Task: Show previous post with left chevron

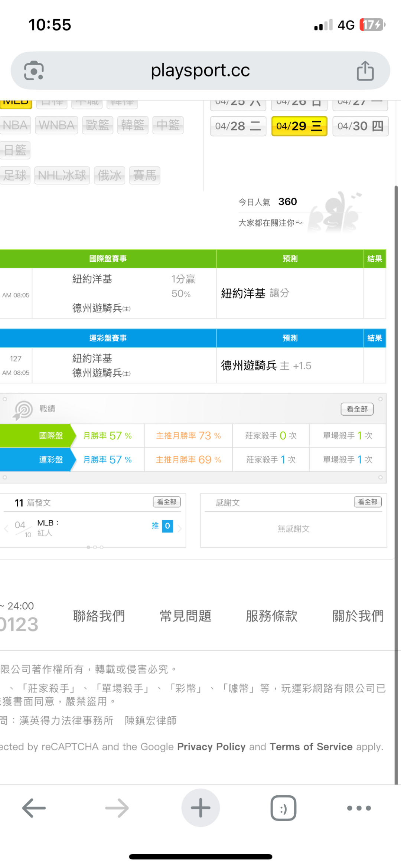Action: point(6,528)
